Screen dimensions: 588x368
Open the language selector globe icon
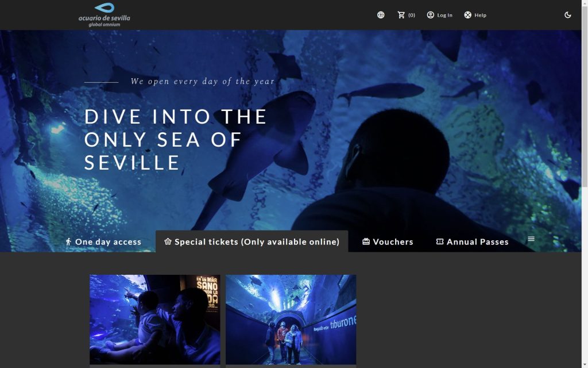point(381,15)
